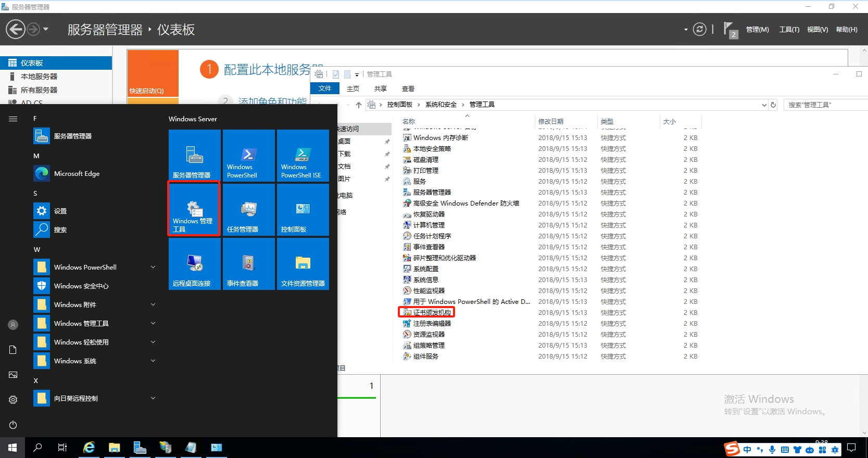Switch to the 查看 ribbon tab

[408, 89]
